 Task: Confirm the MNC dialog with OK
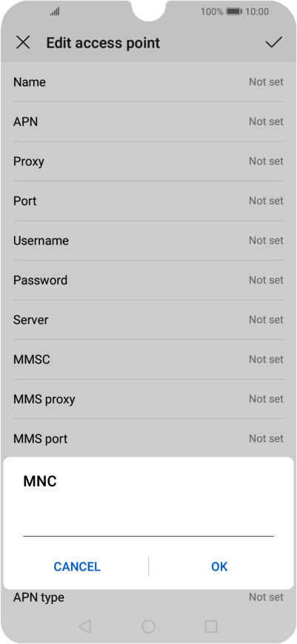[x=219, y=566]
